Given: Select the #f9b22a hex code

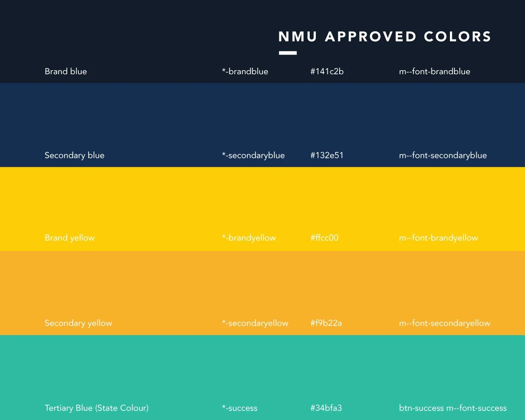Looking at the screenshot, I should coord(326,323).
